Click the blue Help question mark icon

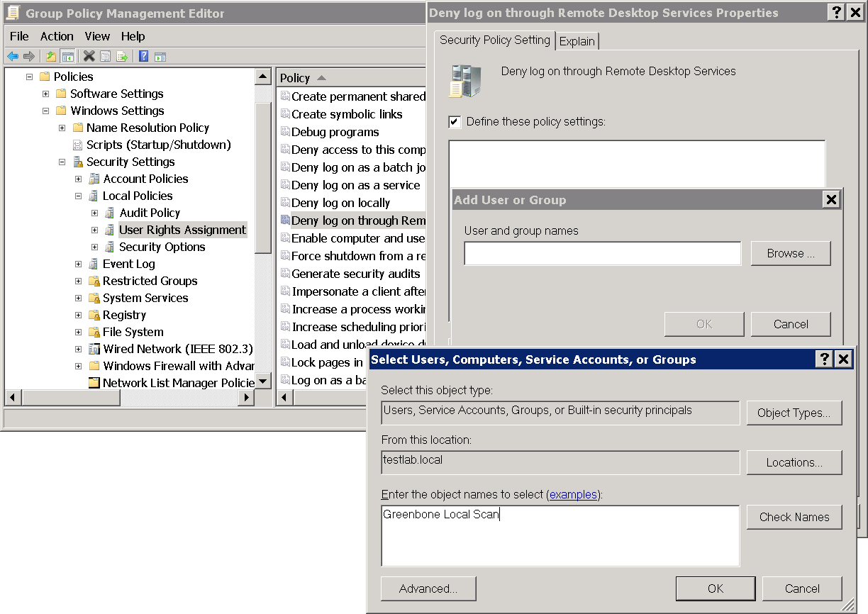143,57
